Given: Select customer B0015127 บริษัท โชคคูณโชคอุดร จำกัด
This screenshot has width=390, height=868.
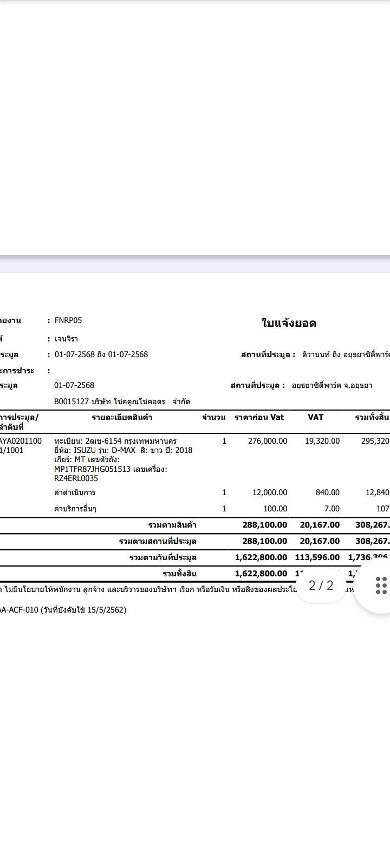Looking at the screenshot, I should pos(122,402).
